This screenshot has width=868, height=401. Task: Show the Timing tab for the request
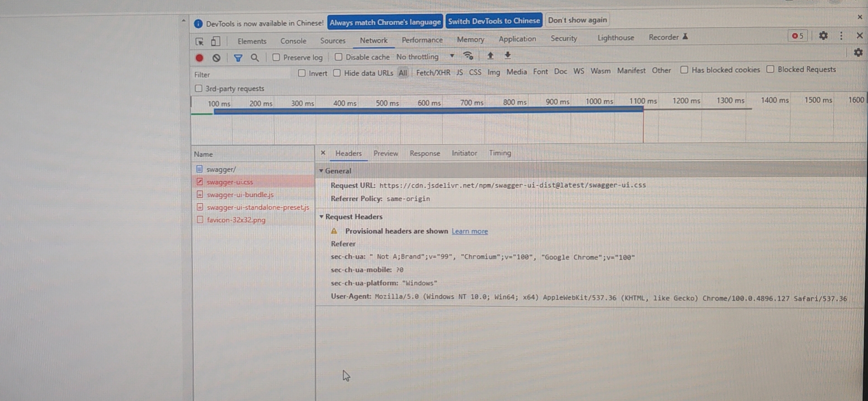pos(500,153)
